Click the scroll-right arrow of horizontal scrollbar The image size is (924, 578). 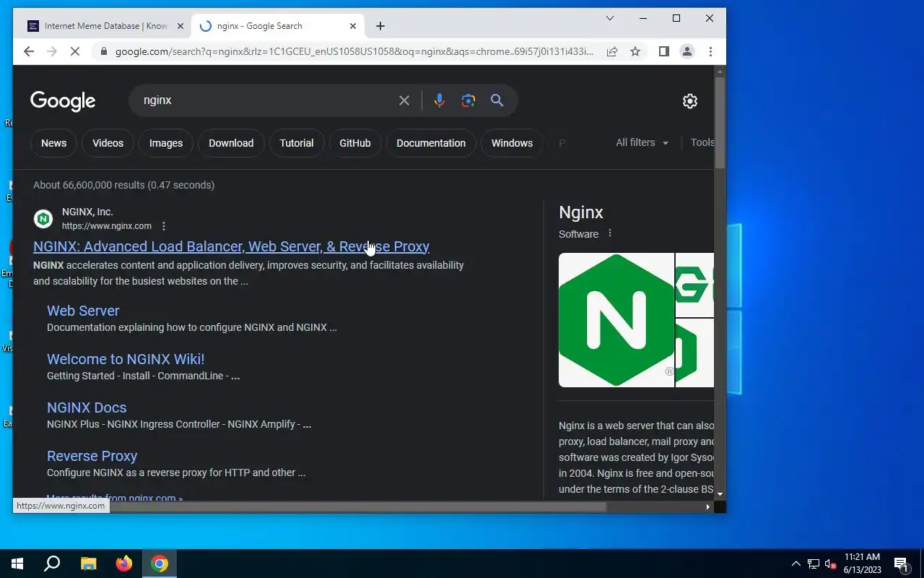tap(707, 507)
